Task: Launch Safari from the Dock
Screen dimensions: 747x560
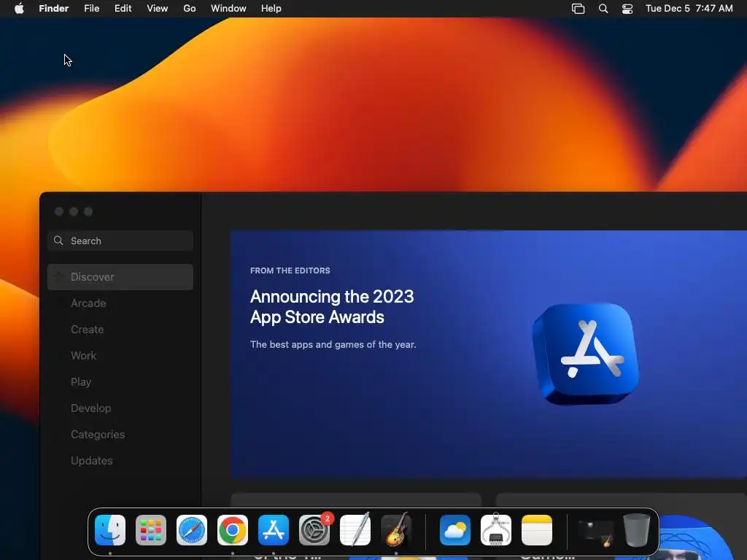Action: [192, 530]
